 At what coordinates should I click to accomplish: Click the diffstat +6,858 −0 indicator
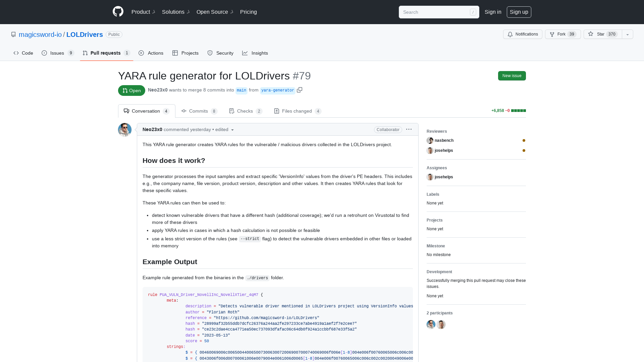[508, 111]
